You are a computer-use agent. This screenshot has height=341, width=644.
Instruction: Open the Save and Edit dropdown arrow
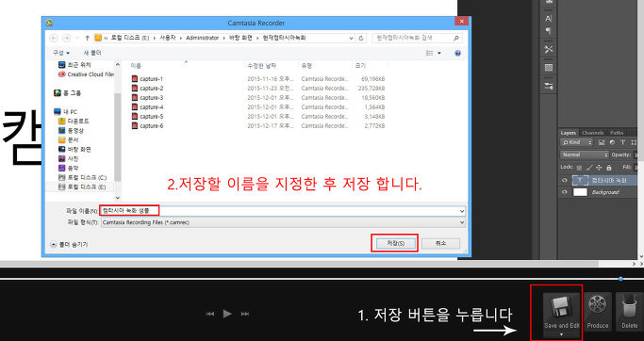tap(561, 334)
